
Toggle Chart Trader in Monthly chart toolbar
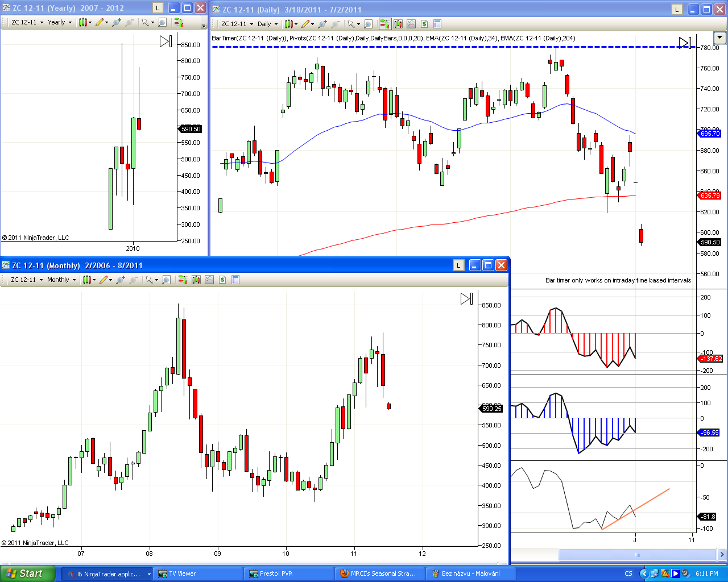tap(183, 280)
